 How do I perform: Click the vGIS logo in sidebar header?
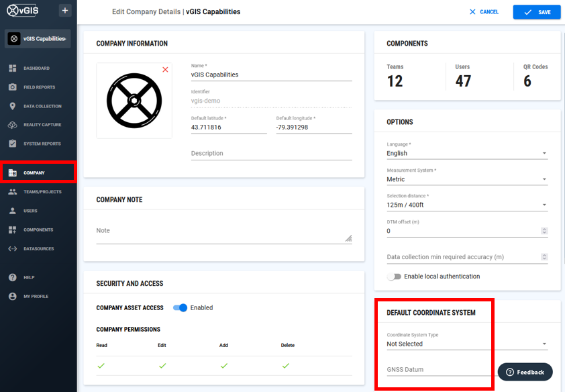tap(23, 11)
